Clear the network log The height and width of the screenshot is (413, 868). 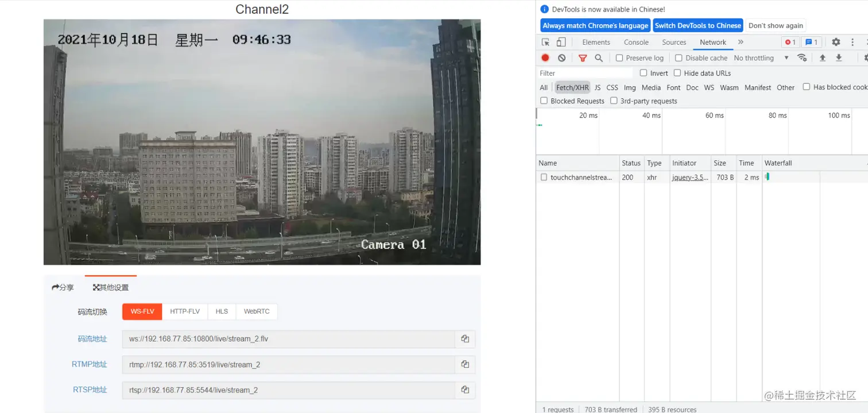[x=561, y=58]
